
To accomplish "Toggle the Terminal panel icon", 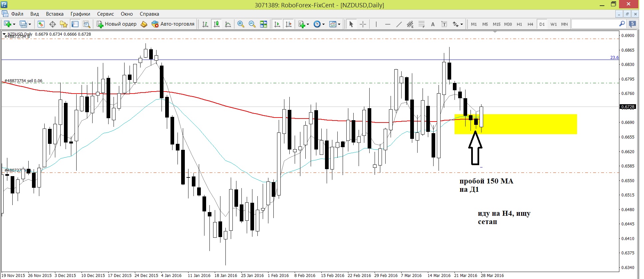I will pos(75,24).
